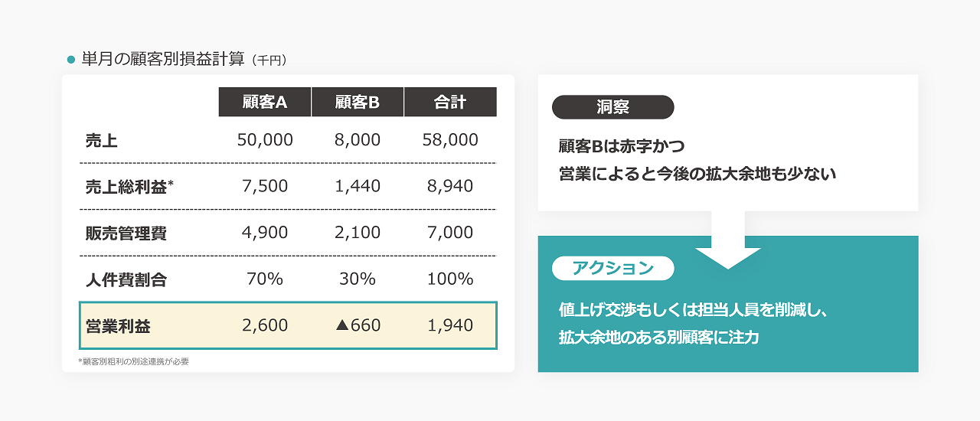Click the アクション pill label
Image resolution: width=980 pixels, height=421 pixels.
pyautogui.click(x=612, y=268)
